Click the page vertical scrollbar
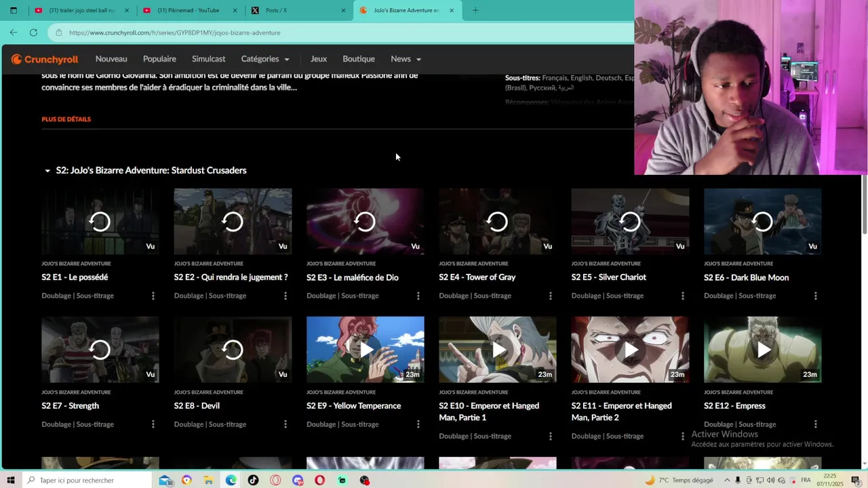The width and height of the screenshot is (868, 488). (864, 205)
